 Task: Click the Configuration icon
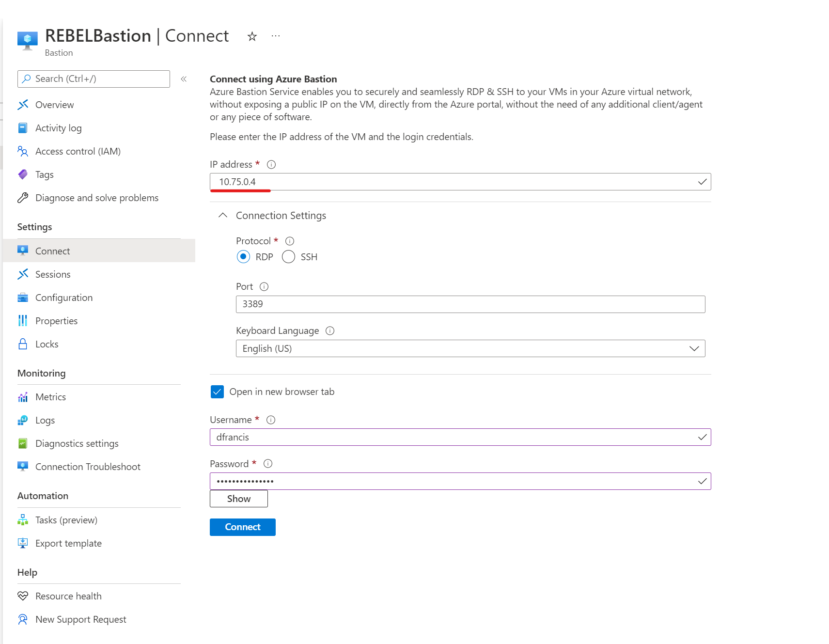point(23,298)
